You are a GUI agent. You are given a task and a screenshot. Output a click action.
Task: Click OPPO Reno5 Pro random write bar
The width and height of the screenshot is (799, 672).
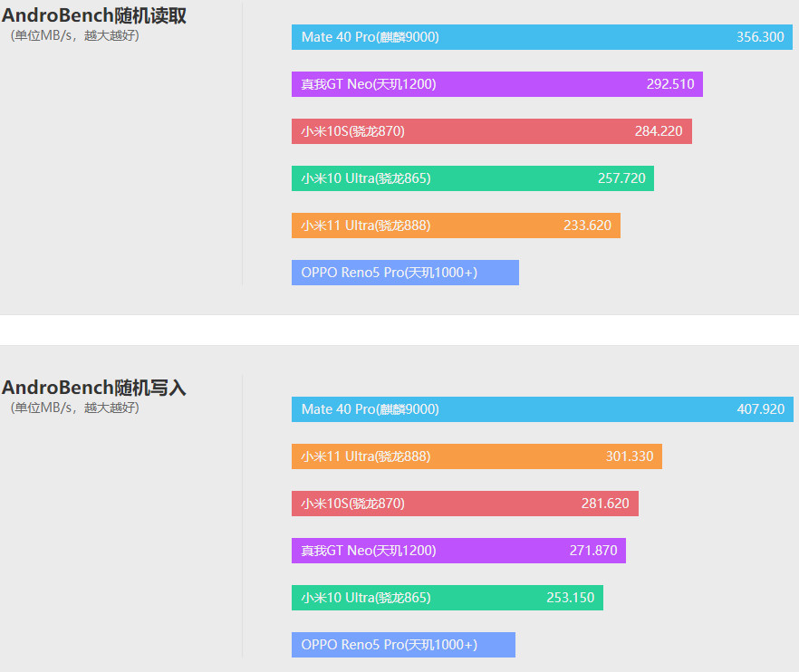click(403, 645)
